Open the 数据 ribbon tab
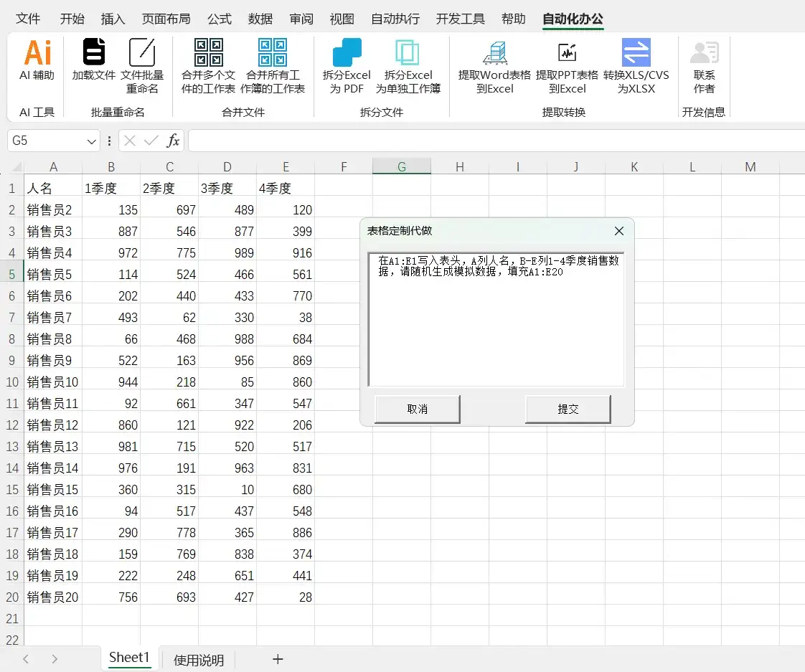The width and height of the screenshot is (805, 672). 260,19
